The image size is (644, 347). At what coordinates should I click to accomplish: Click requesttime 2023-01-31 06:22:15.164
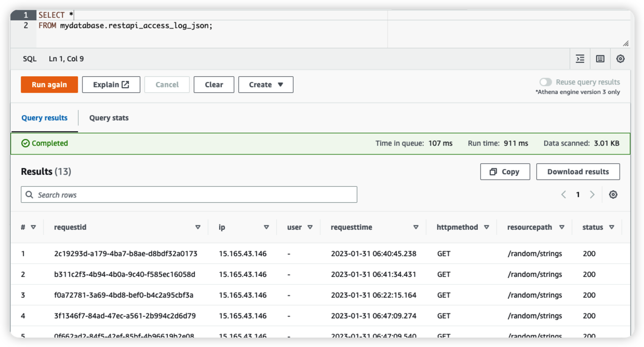coord(374,295)
